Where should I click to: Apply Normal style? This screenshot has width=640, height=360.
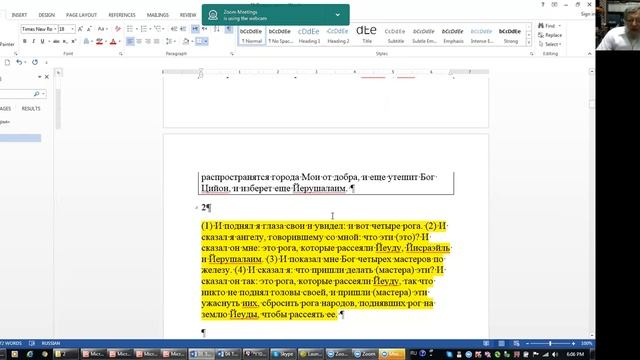[251, 36]
